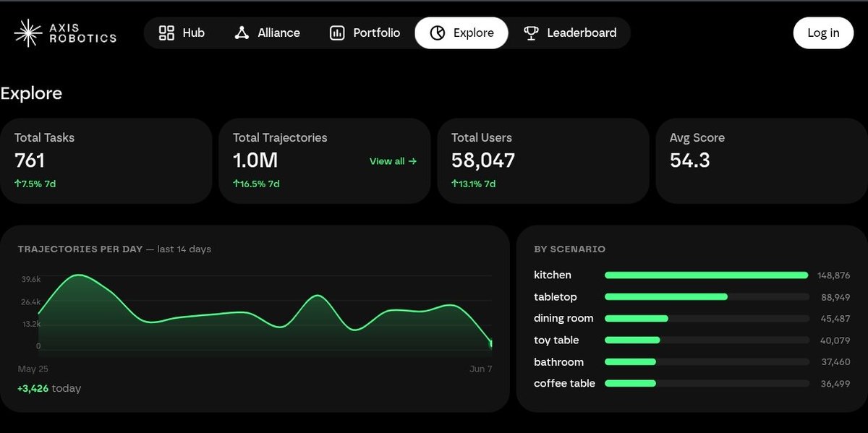This screenshot has height=433, width=868.
Task: Click the Avg Score value 54.3
Action: tap(690, 160)
